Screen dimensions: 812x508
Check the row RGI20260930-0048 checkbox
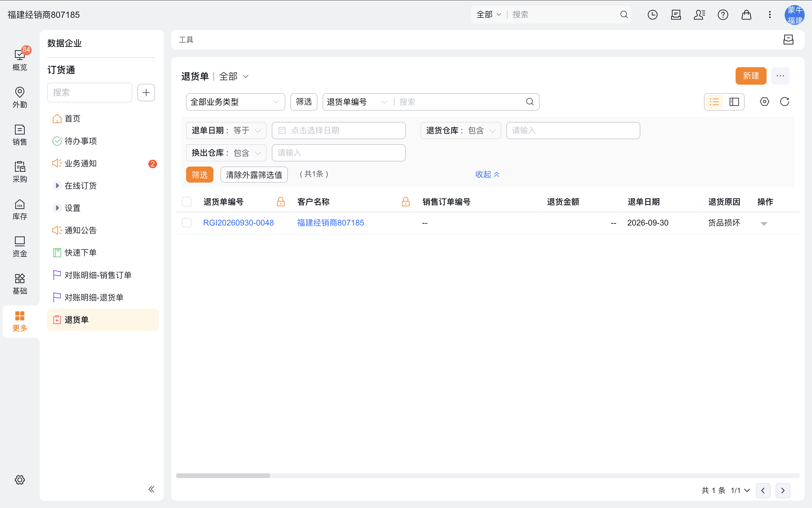pyautogui.click(x=187, y=223)
